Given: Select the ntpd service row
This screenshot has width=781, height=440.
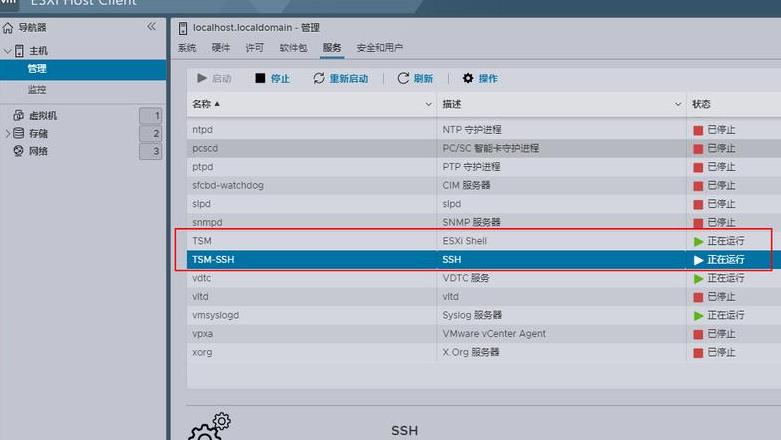Looking at the screenshot, I should point(484,130).
